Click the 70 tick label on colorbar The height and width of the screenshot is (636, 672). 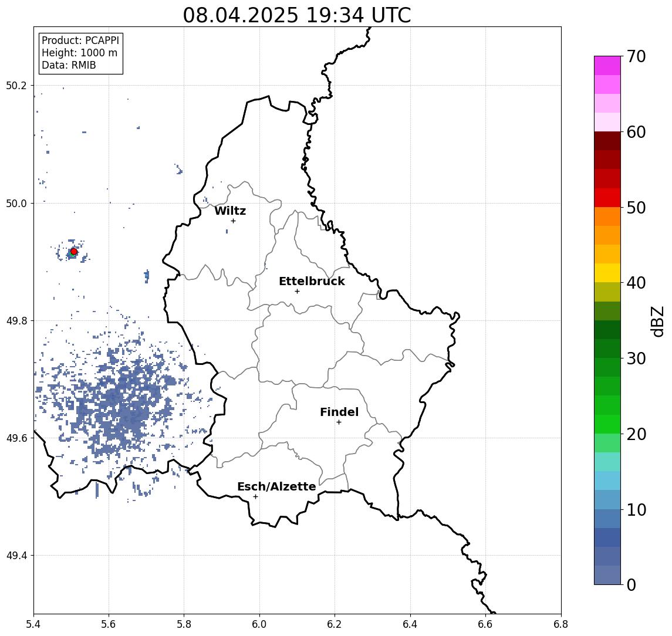(x=636, y=56)
